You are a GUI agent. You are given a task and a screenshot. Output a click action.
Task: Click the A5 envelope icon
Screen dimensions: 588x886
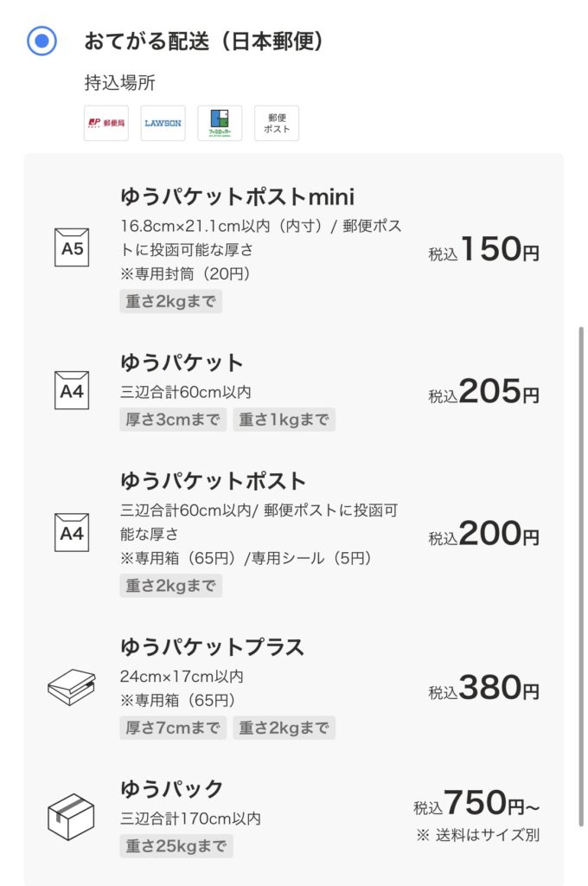pyautogui.click(x=72, y=247)
